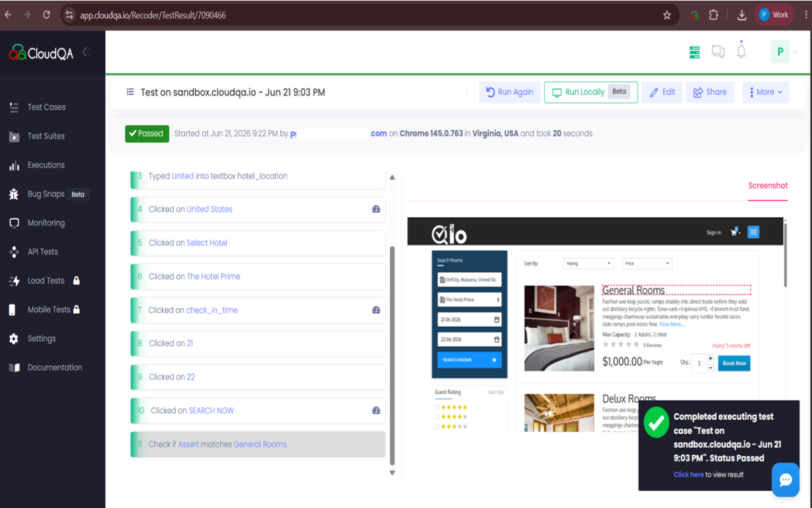Viewport: 812px width, 508px height.
Task: Follow the Click here link in the notification
Action: [x=688, y=474]
